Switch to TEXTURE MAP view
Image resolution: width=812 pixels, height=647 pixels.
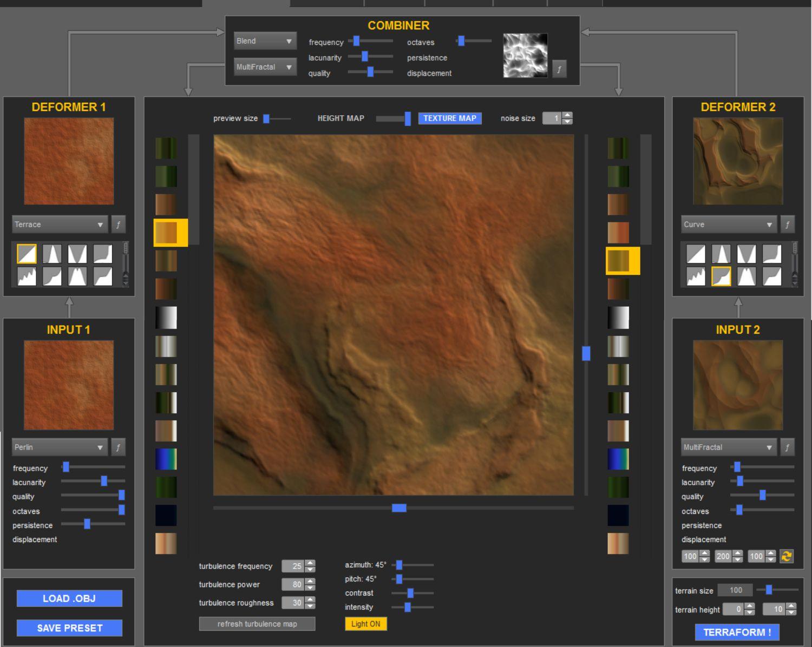point(449,118)
